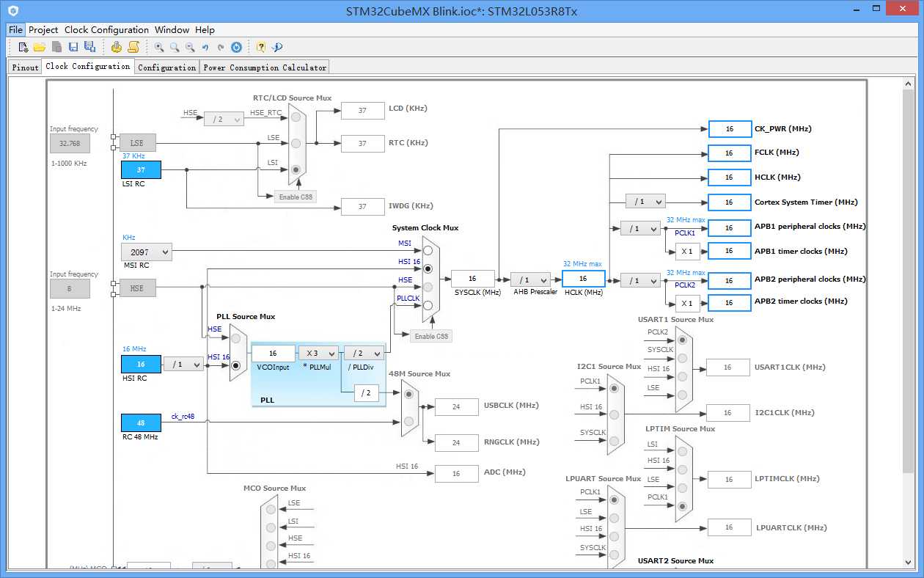This screenshot has height=578, width=924.
Task: Open the PLLMul X 3 dropdown
Action: pos(318,353)
